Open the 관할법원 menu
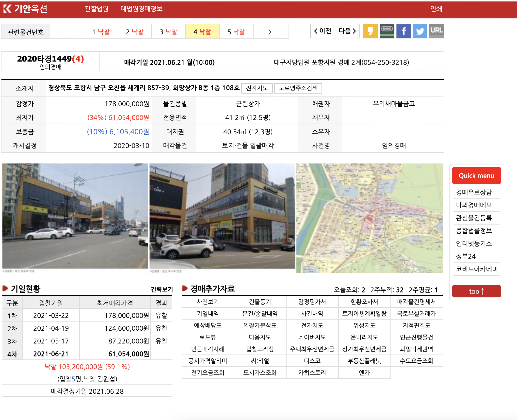The height and width of the screenshot is (420, 517). coord(97,9)
